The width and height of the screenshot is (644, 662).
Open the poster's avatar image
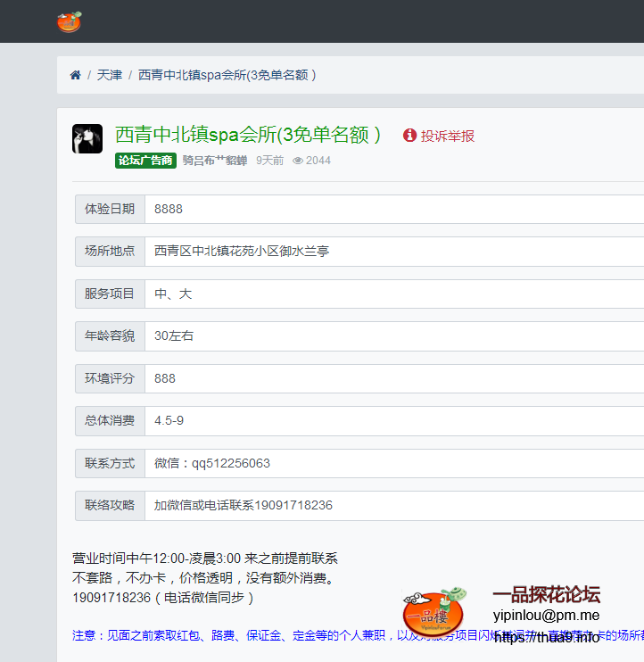(87, 138)
